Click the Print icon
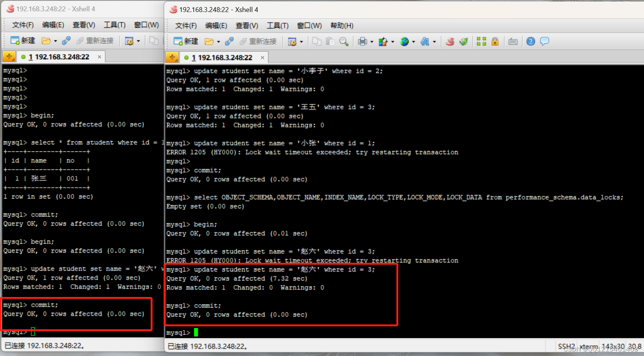644x356 pixels. [x=362, y=41]
